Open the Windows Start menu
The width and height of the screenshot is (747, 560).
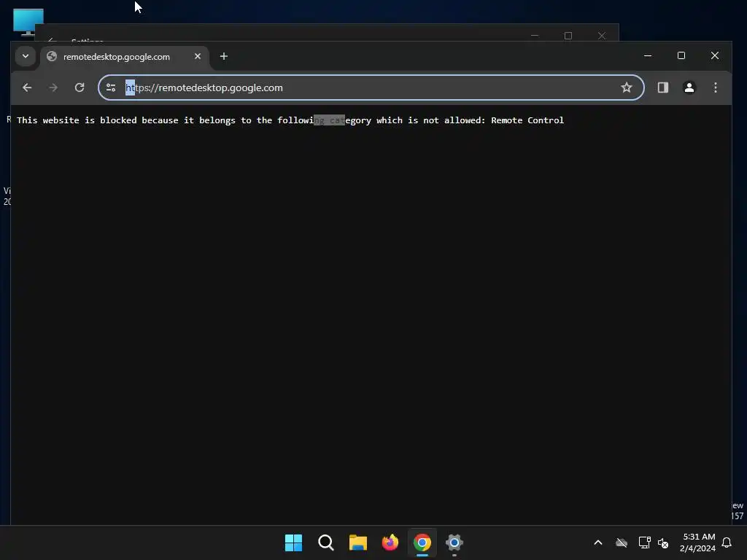293,542
